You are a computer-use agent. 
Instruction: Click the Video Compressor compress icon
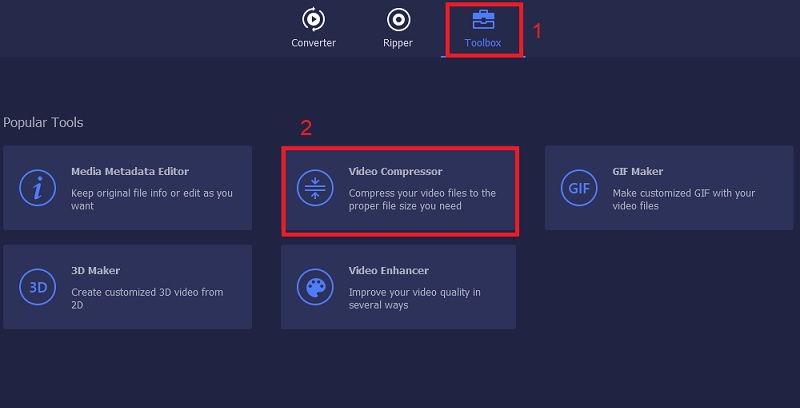pos(315,188)
